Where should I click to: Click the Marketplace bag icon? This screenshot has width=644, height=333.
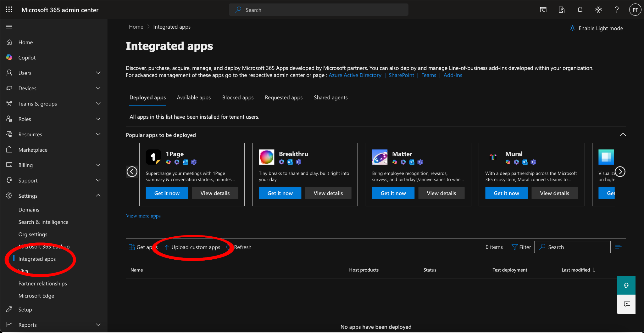(x=9, y=150)
